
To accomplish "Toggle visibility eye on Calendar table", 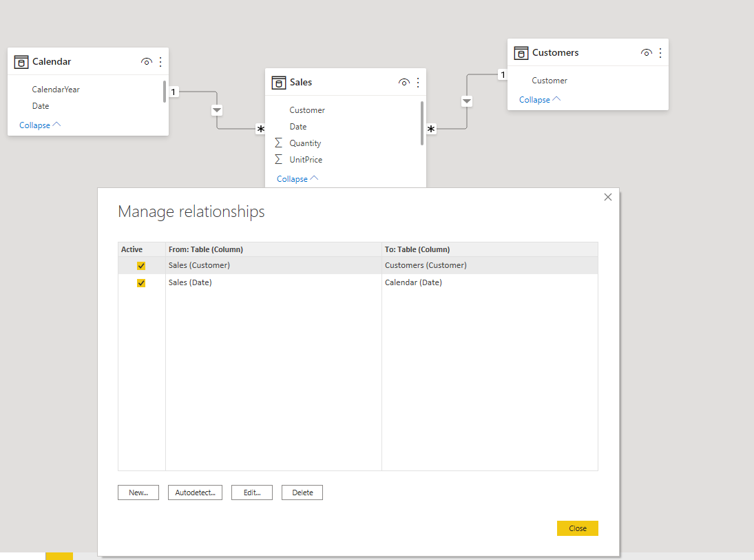I will [147, 61].
